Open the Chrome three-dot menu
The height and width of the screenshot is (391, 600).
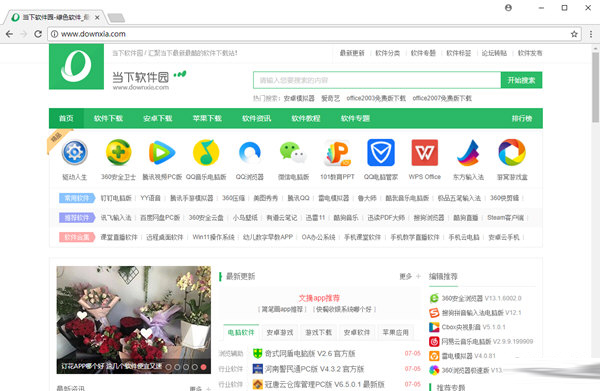(x=591, y=34)
